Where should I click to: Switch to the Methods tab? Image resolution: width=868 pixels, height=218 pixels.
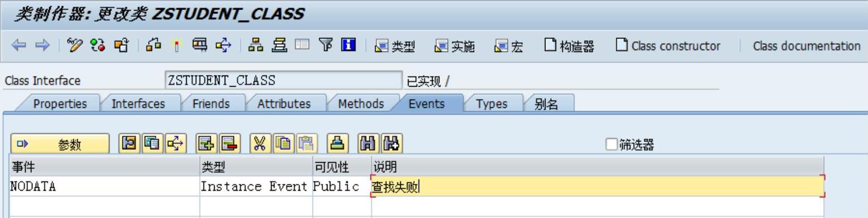[361, 103]
